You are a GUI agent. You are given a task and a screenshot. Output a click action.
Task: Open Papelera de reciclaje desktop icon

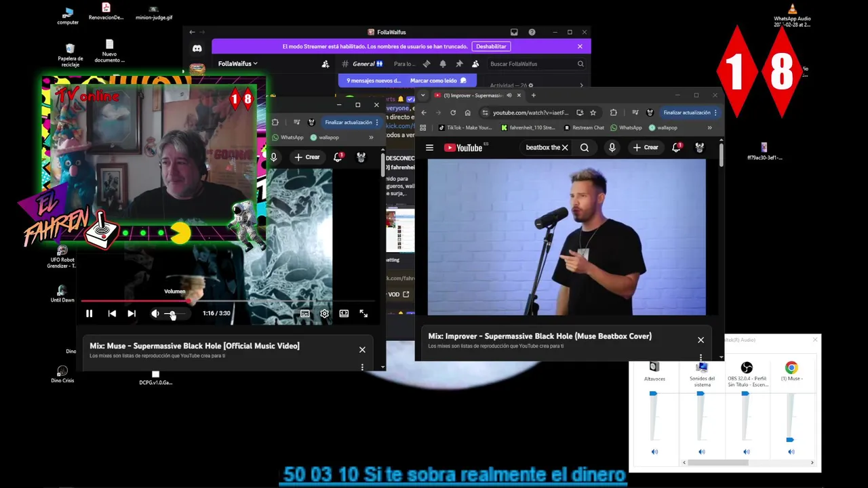click(x=70, y=56)
